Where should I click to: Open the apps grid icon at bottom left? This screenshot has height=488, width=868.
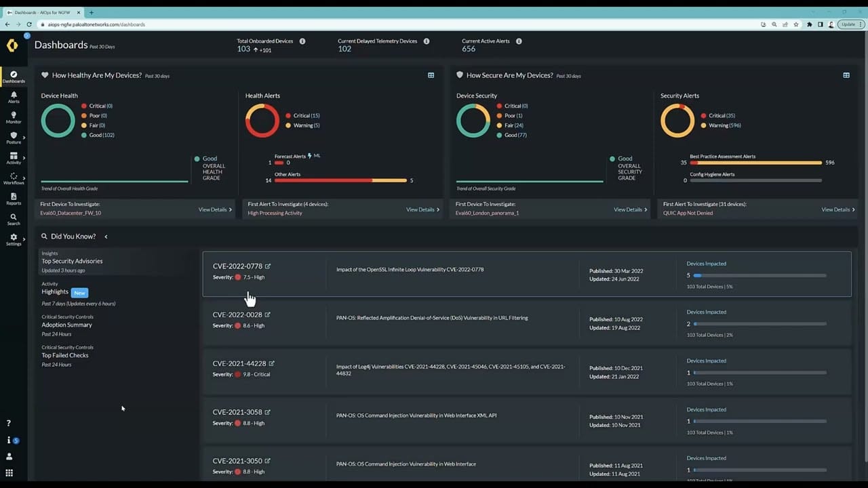coord(8,472)
